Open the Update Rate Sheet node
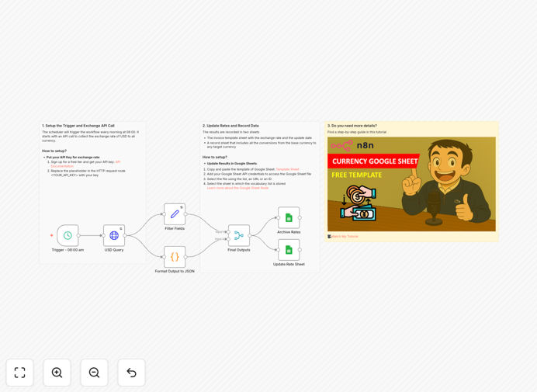Image resolution: width=537 pixels, height=392 pixels. click(289, 250)
